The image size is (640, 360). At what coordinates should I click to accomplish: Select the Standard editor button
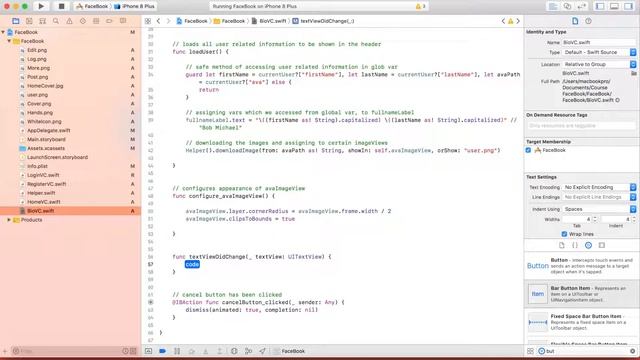[x=553, y=6]
